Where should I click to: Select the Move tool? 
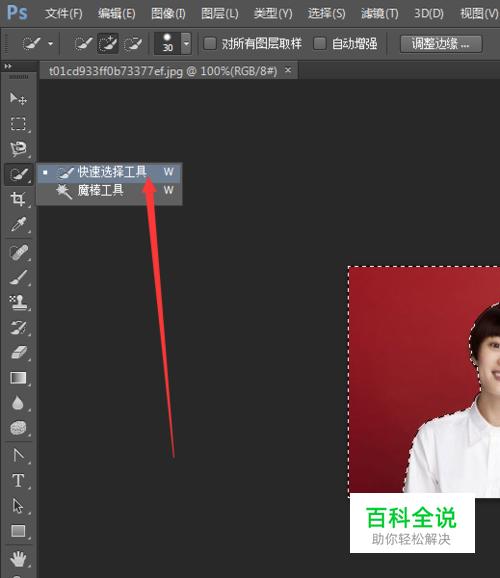(x=18, y=98)
